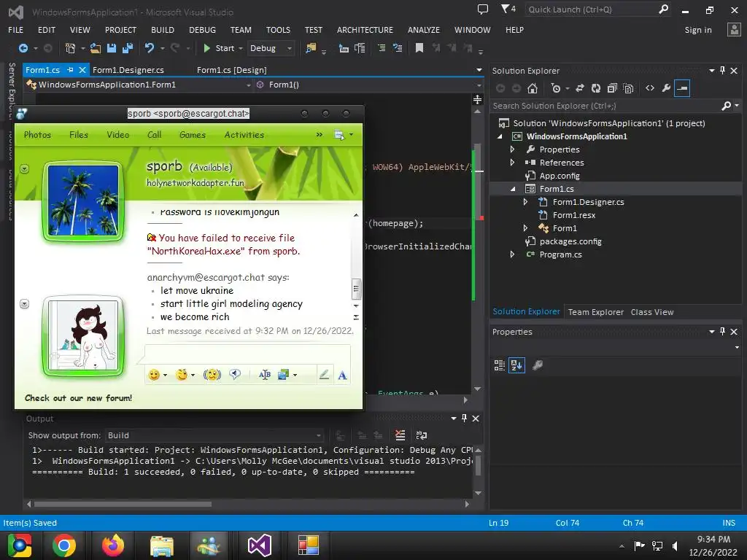Click the Save All toolbar icon
747x560 pixels.
tap(128, 48)
